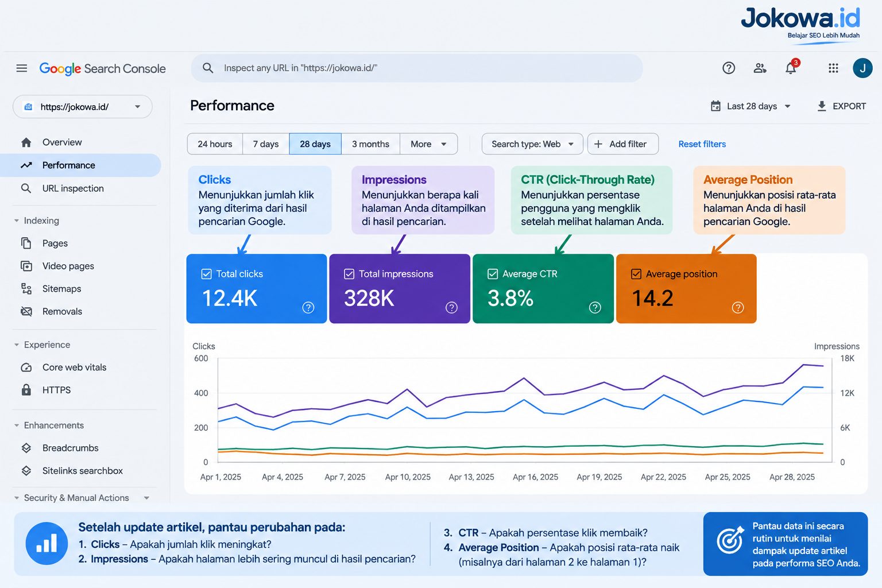Select the 28 days range tab
The width and height of the screenshot is (882, 588).
click(315, 144)
